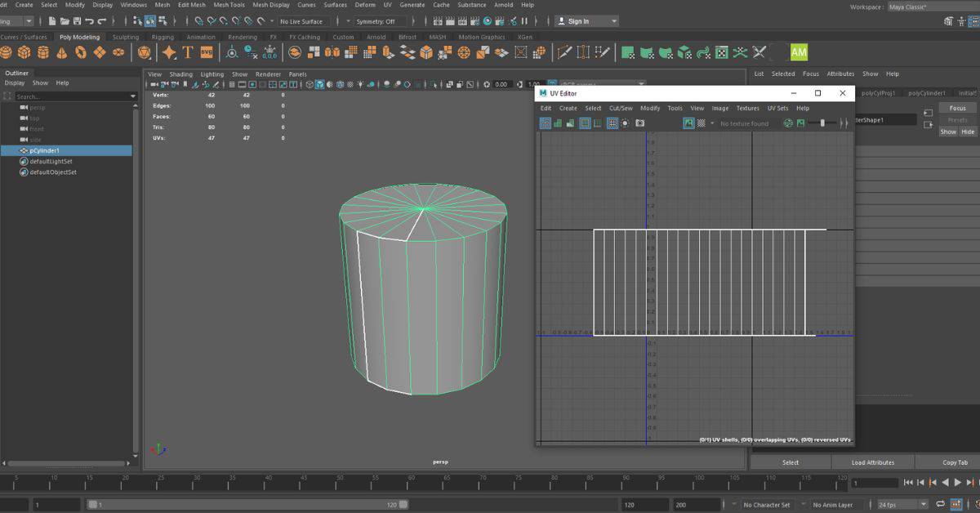The image size is (980, 513).
Task: Open the texture selection dropdown in UV Editor
Action: pyautogui.click(x=712, y=123)
